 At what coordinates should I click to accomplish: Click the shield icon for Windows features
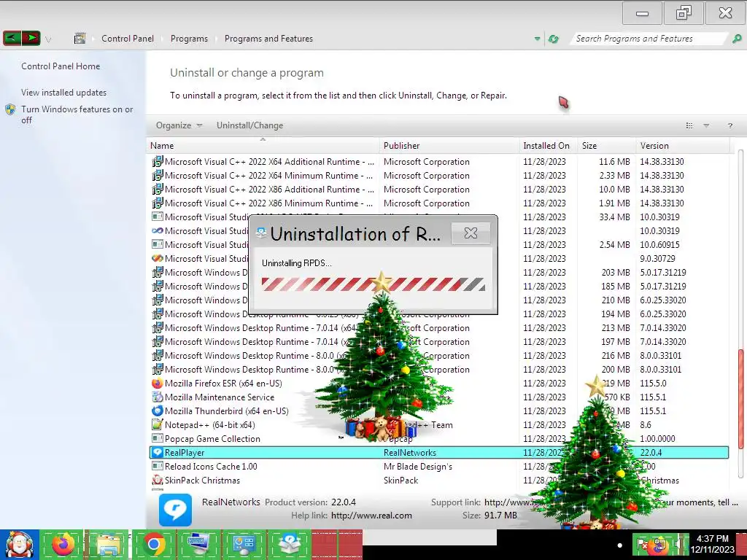tap(10, 110)
